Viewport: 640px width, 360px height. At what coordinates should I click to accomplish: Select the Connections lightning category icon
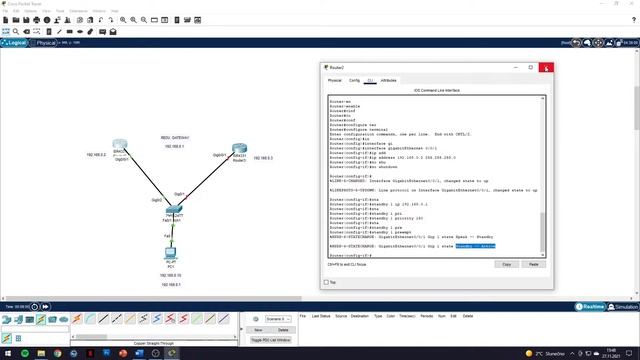tap(41, 319)
